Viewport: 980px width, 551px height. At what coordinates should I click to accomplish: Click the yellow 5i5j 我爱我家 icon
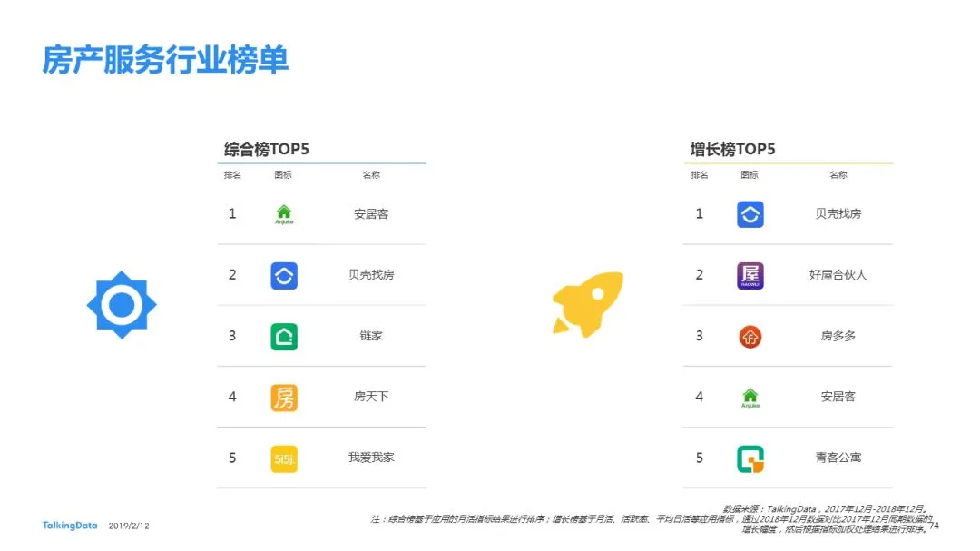pyautogui.click(x=284, y=459)
